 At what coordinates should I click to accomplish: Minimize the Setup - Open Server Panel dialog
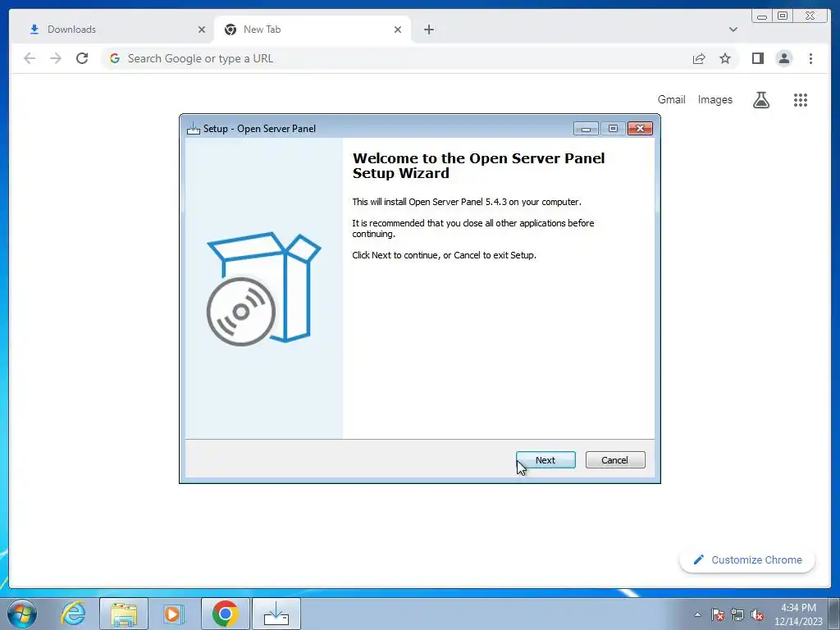click(x=586, y=129)
